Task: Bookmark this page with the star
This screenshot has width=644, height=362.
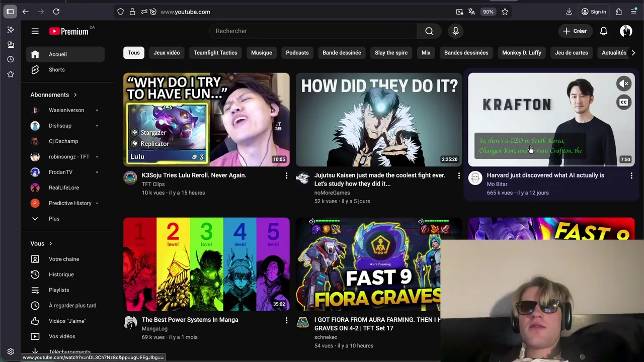Action: (x=505, y=12)
